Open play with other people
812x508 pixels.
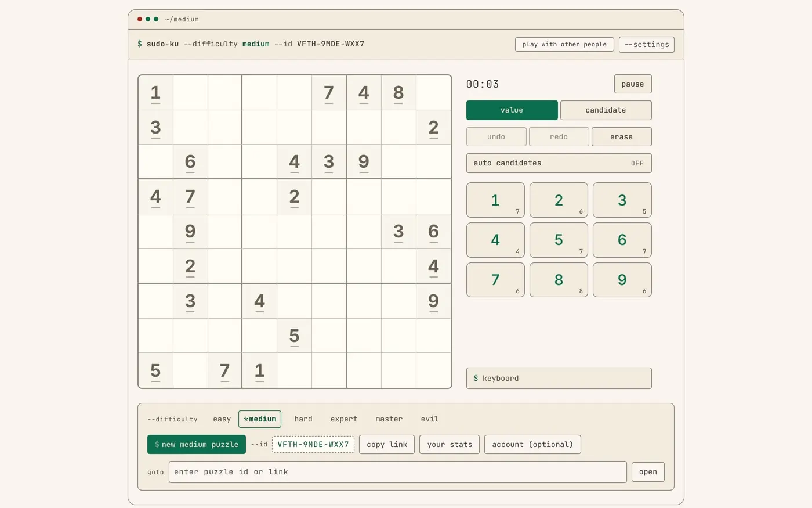coord(564,45)
